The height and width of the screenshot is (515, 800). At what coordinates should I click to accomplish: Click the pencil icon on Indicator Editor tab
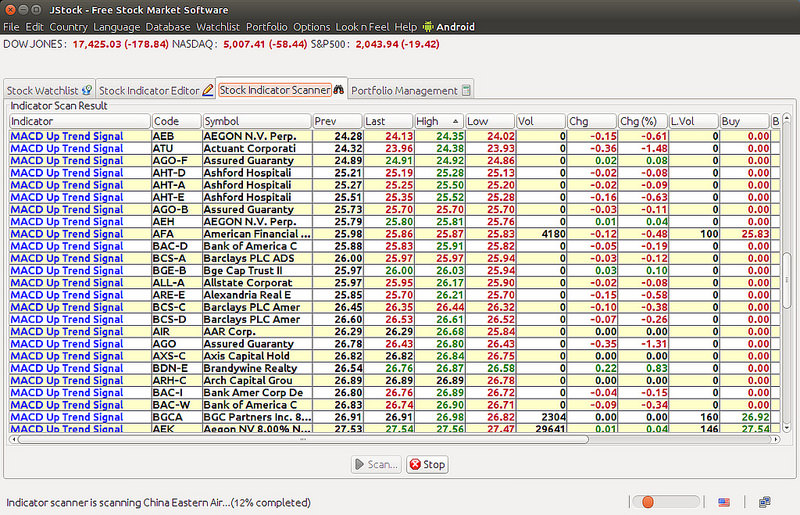pos(208,91)
